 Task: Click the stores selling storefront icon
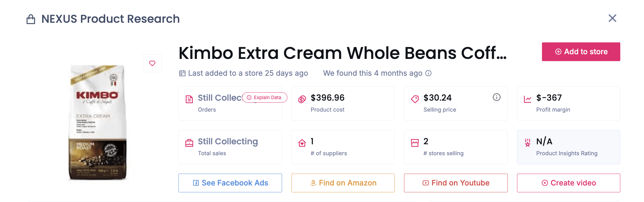pyautogui.click(x=415, y=143)
